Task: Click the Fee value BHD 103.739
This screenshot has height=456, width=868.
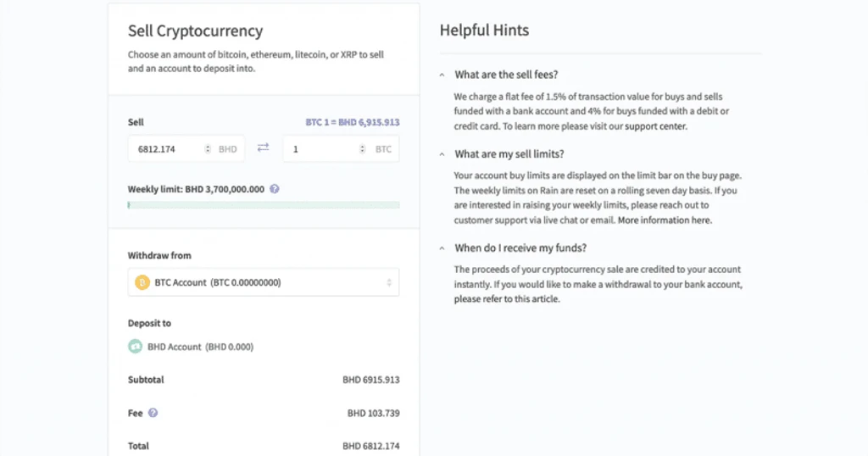Action: (373, 413)
